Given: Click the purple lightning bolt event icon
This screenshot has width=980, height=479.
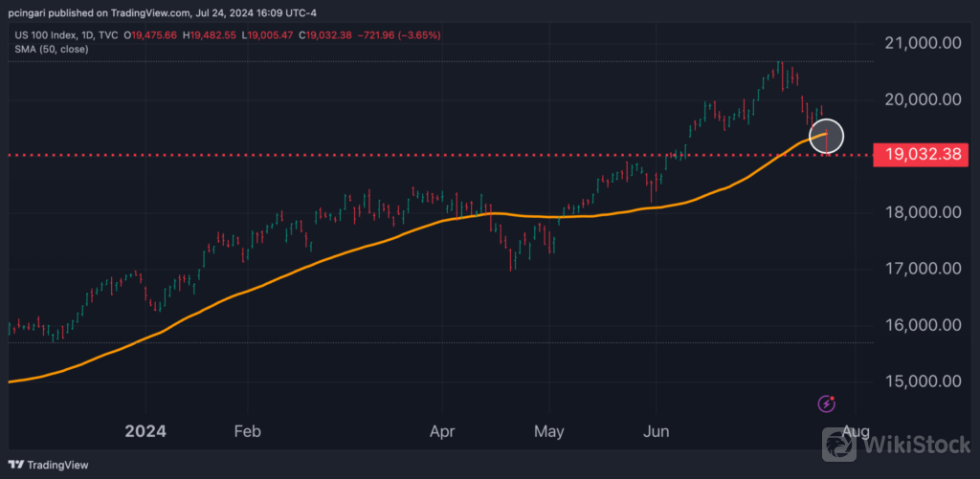Looking at the screenshot, I should pos(827,404).
